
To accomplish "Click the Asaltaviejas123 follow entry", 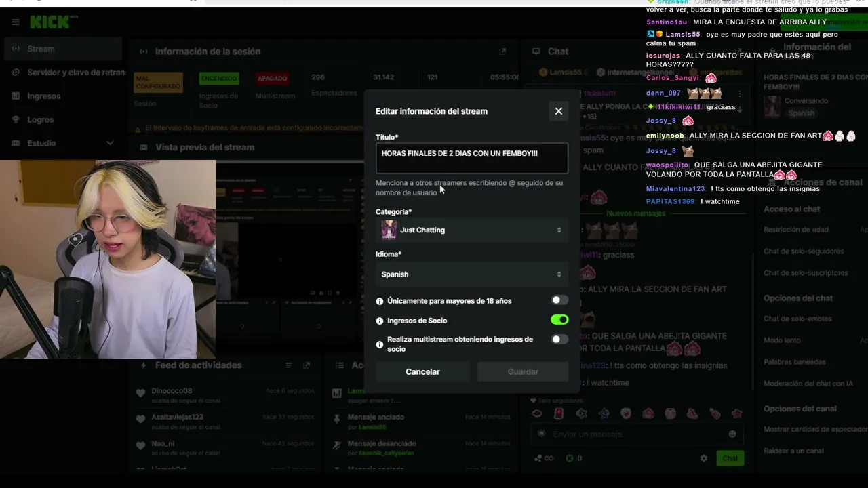I will pyautogui.click(x=226, y=422).
